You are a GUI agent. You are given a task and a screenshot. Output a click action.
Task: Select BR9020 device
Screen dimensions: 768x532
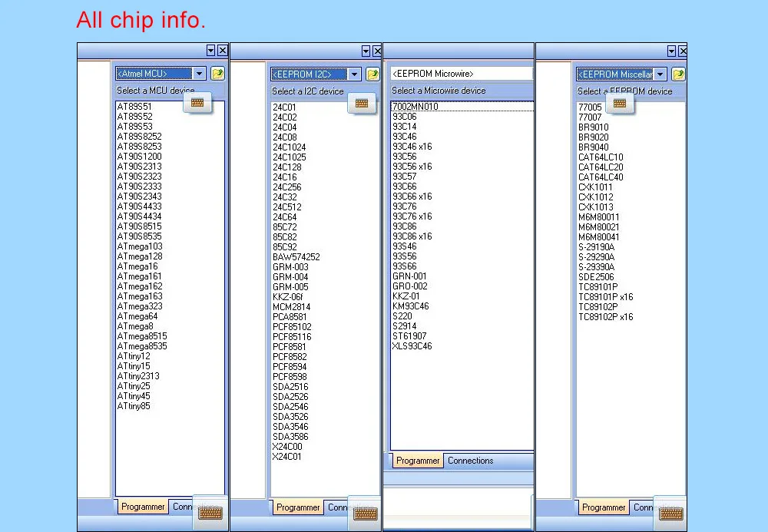[593, 137]
